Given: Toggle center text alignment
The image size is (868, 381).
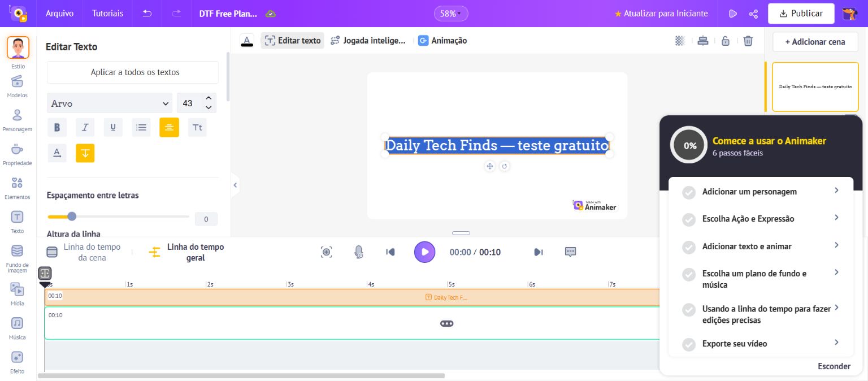Looking at the screenshot, I should pos(169,127).
